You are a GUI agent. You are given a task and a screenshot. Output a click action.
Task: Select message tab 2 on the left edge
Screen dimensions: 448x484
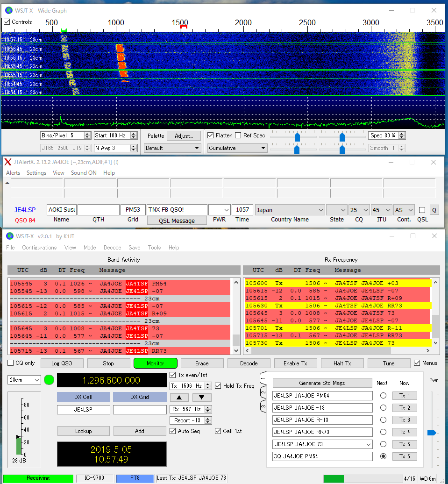tap(263, 392)
